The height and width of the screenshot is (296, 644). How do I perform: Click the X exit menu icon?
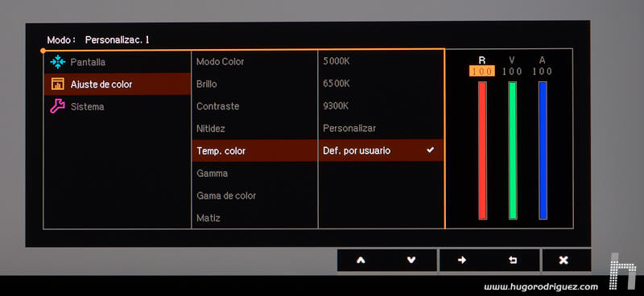(x=563, y=260)
